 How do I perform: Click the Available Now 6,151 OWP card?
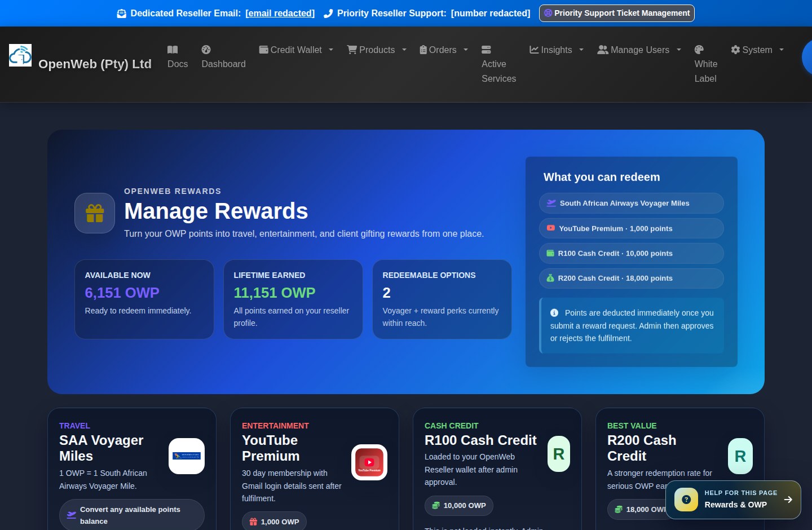[x=144, y=299]
